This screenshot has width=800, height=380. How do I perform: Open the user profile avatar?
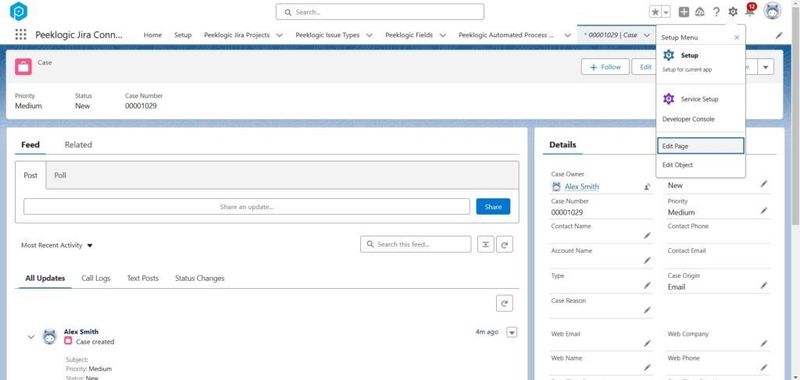[772, 11]
